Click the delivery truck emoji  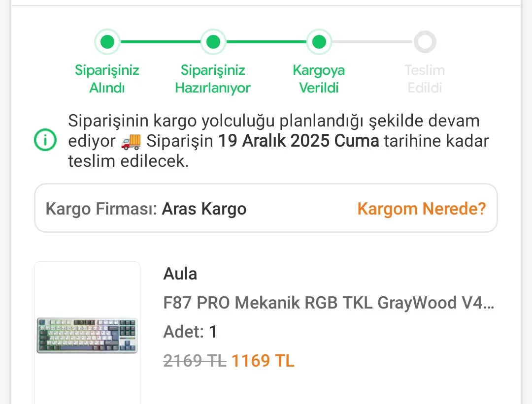tap(131, 141)
